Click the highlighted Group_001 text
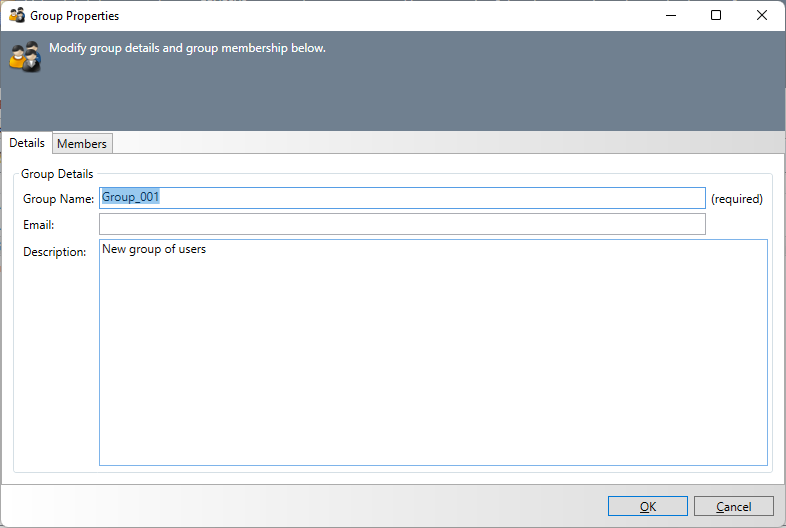This screenshot has width=786, height=528. click(131, 198)
